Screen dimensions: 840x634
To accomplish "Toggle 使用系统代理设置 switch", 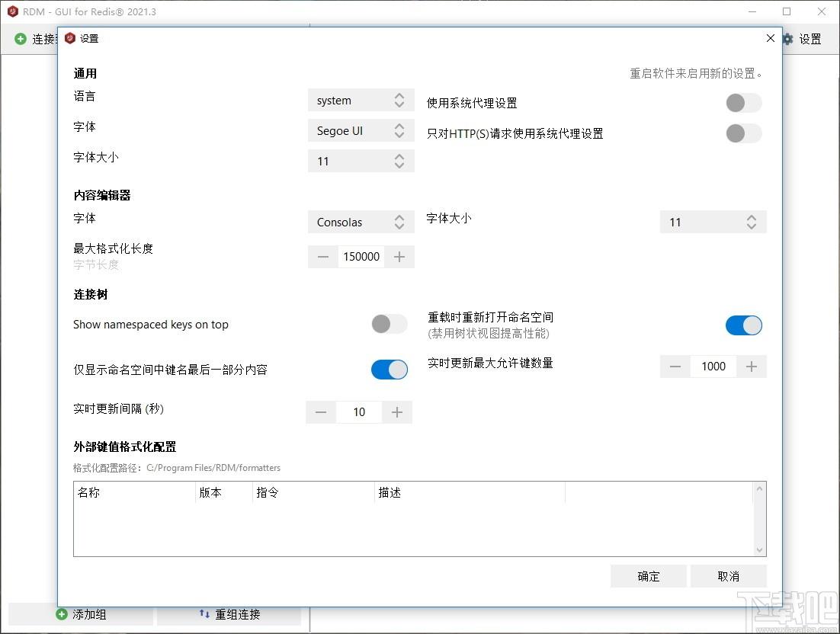I will click(x=743, y=103).
